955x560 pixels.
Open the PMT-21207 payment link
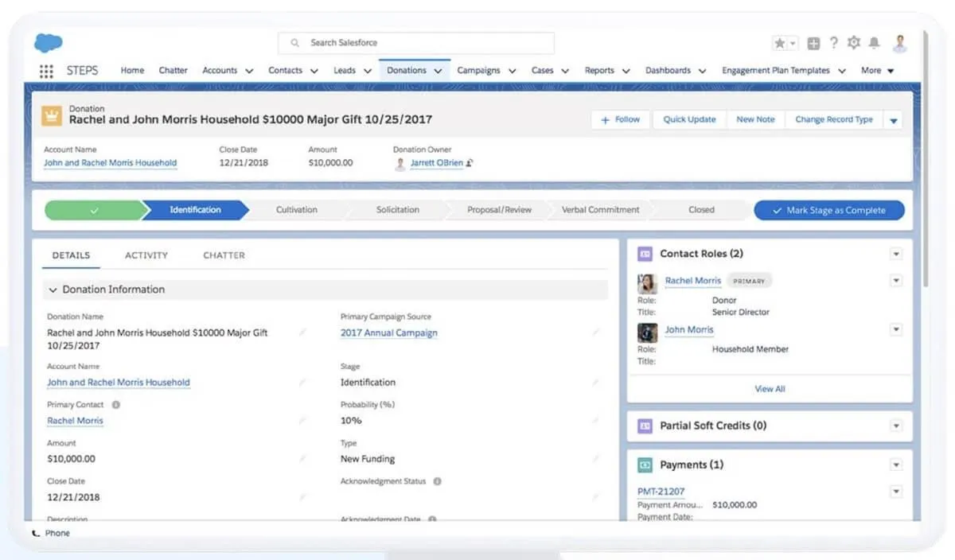pyautogui.click(x=661, y=492)
